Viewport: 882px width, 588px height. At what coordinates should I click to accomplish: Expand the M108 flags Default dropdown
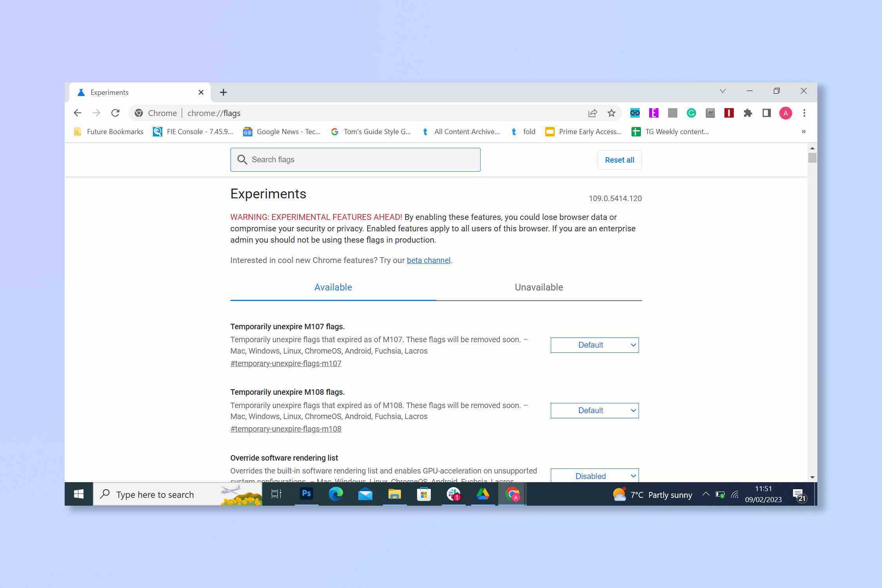point(595,410)
